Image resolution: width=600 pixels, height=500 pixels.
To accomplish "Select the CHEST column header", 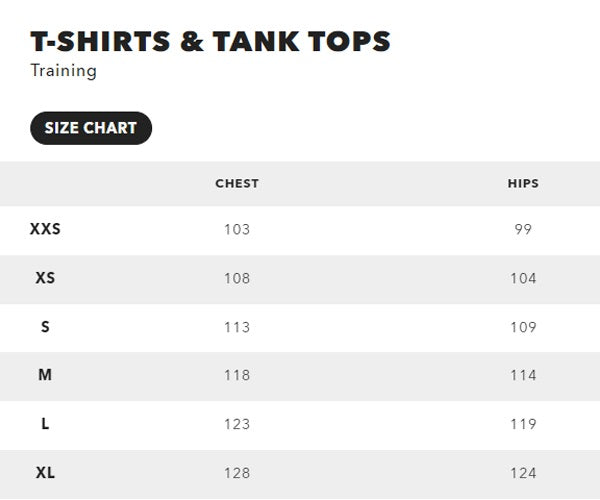I will pyautogui.click(x=237, y=184).
